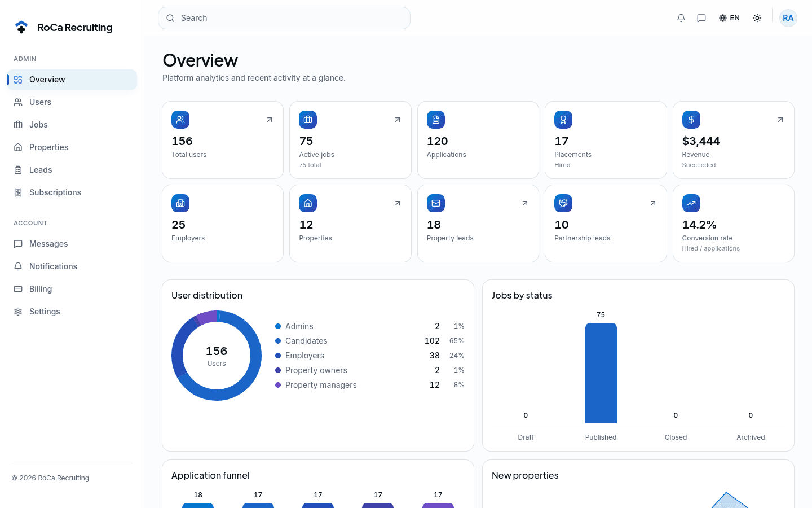Click the $3,444 revenue value

coord(701,141)
